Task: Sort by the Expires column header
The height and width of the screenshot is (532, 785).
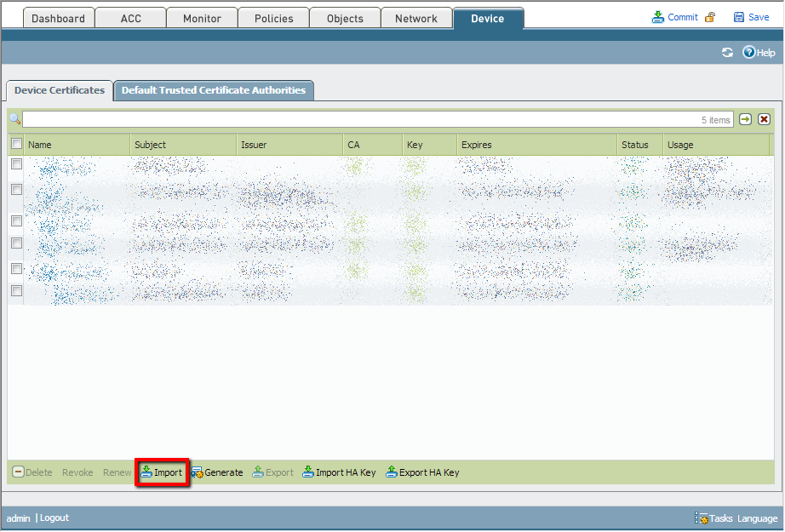Action: (536, 145)
